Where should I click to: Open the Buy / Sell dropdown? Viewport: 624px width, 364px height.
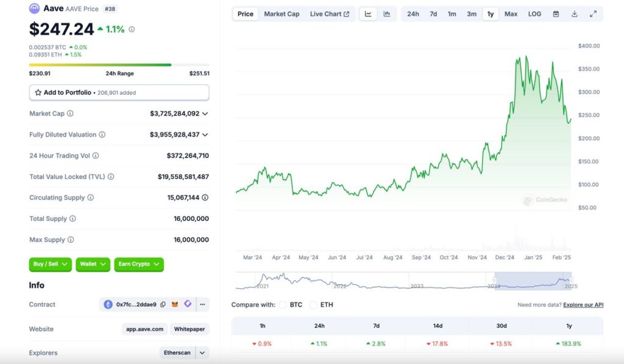coord(50,264)
